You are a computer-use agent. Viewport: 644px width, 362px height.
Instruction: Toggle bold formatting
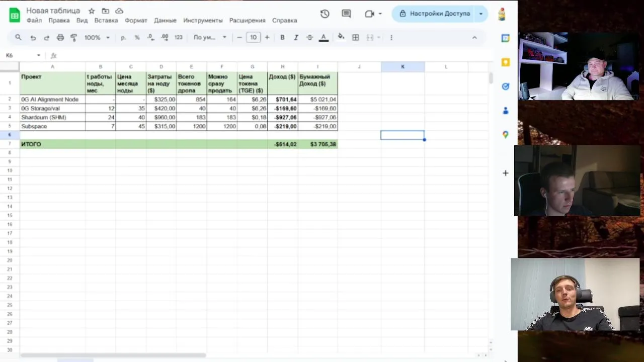(x=282, y=37)
